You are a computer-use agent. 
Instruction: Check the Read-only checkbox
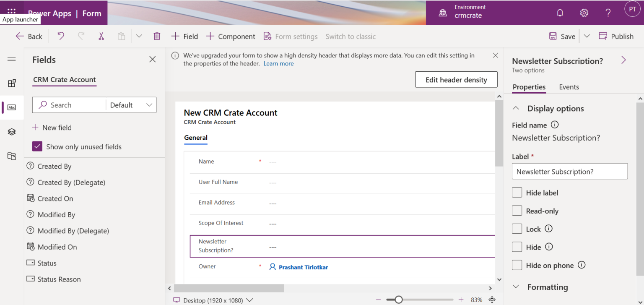[517, 211]
